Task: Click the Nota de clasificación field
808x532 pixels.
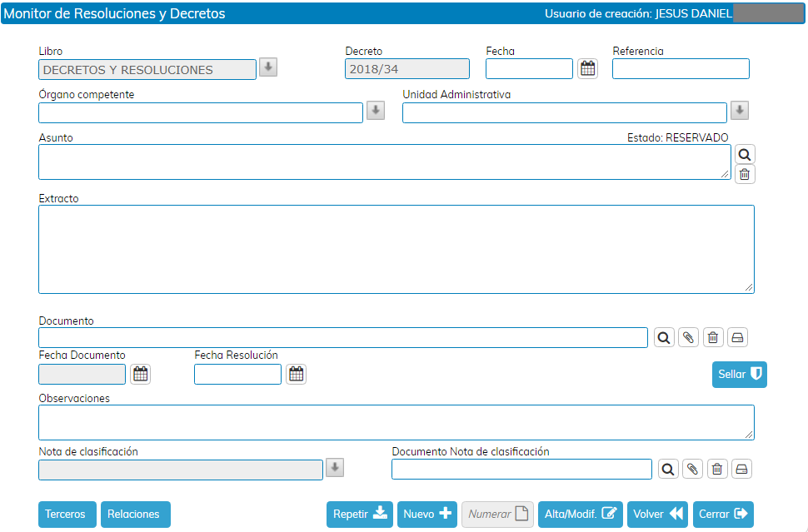Action: pos(181,470)
